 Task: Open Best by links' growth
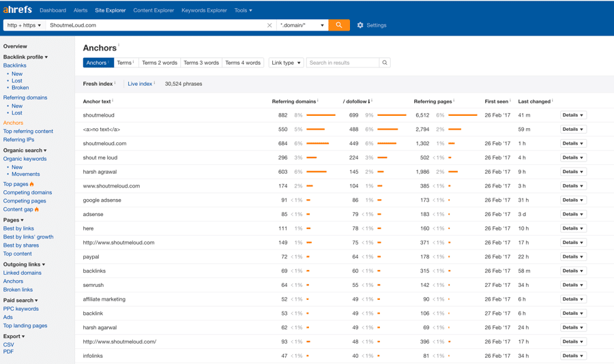(28, 237)
